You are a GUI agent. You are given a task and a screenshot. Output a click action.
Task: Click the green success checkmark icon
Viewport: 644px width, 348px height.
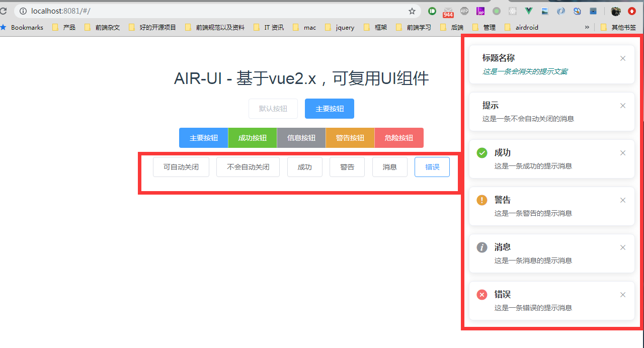[482, 153]
